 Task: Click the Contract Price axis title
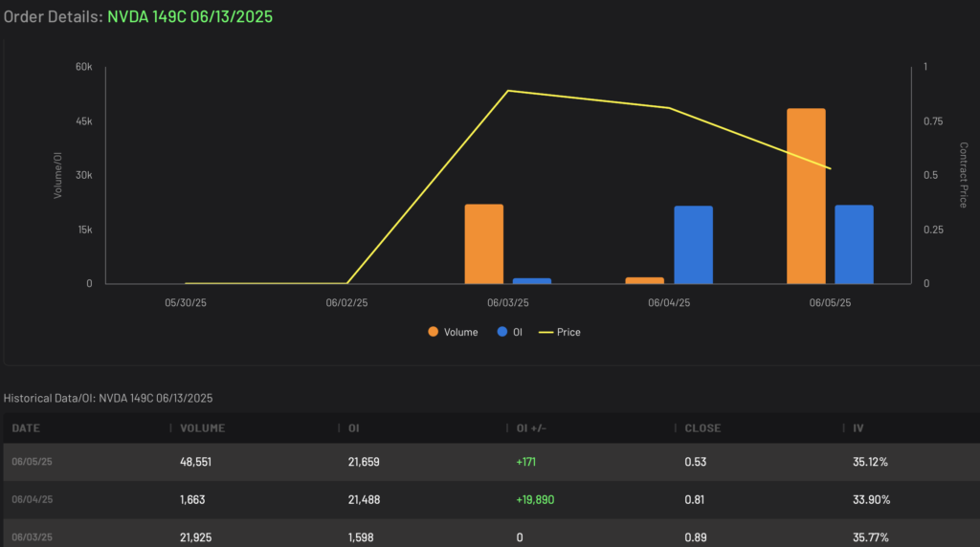pyautogui.click(x=963, y=175)
